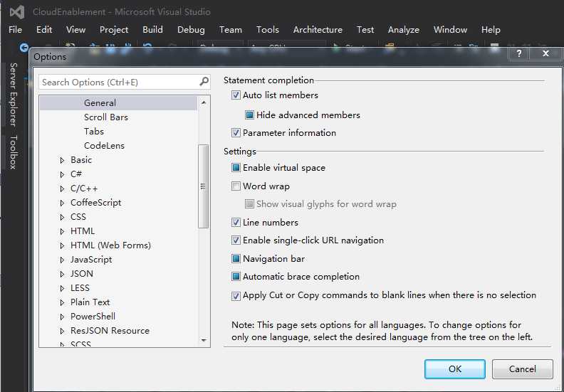Open the Team menu
The height and width of the screenshot is (392, 564).
point(231,29)
